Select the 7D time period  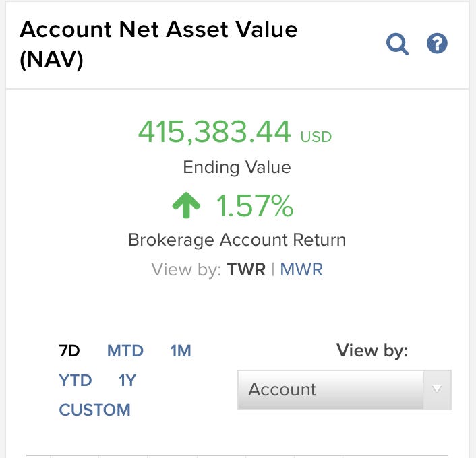(69, 351)
